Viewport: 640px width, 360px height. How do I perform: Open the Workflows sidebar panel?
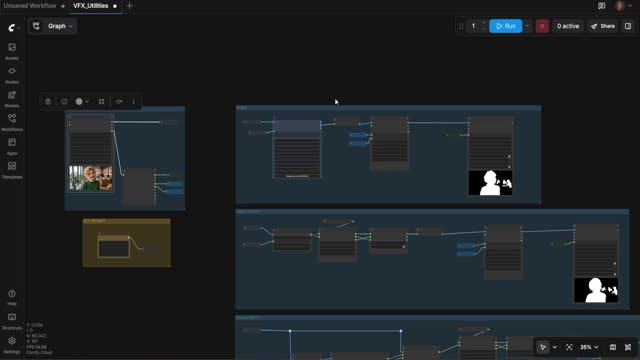coord(12,122)
